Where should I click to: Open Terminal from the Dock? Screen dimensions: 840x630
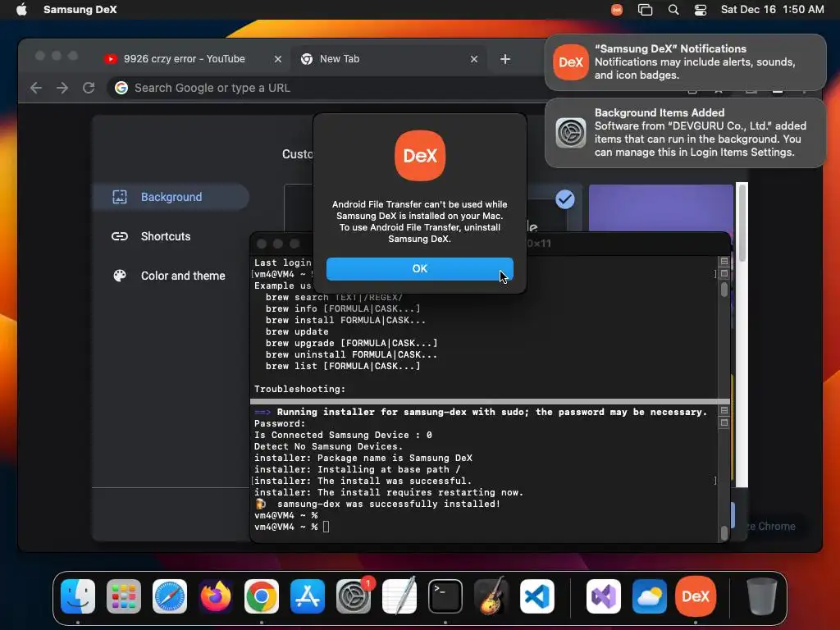pos(445,596)
